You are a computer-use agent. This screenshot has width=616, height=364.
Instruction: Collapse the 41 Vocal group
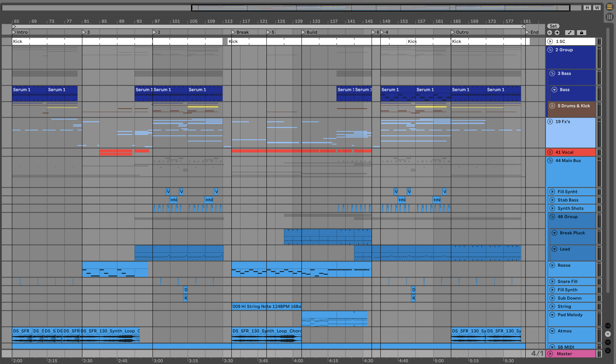pyautogui.click(x=550, y=152)
